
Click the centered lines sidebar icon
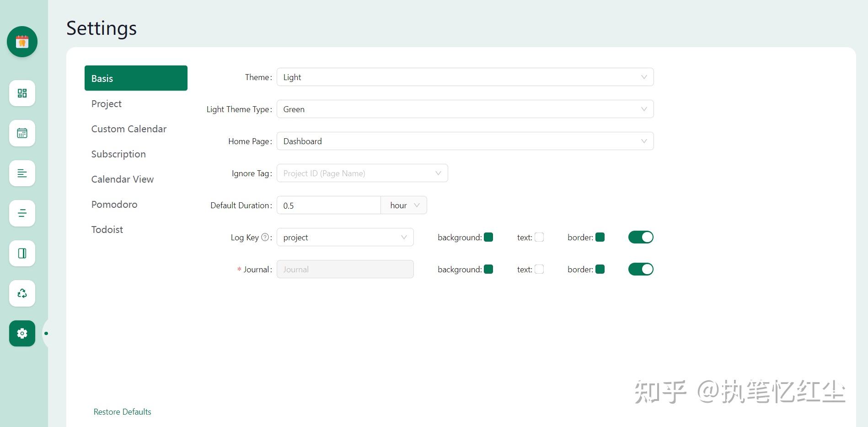coord(22,213)
